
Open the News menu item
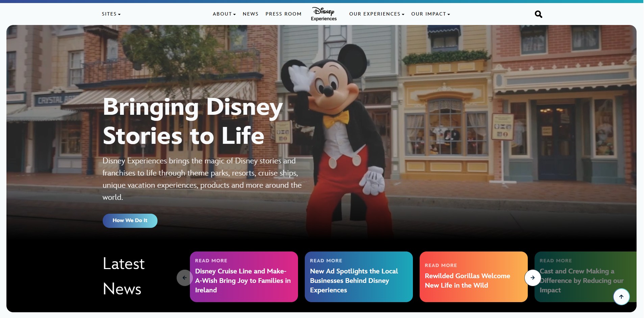pos(250,14)
